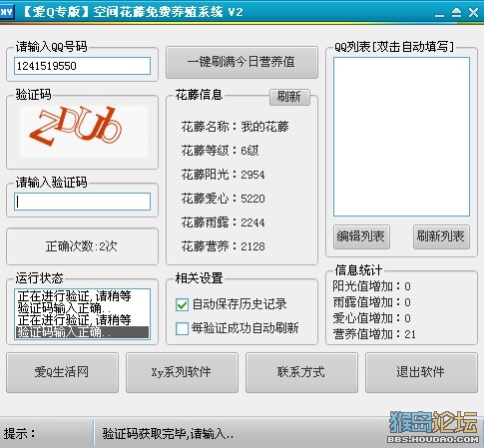The height and width of the screenshot is (448, 484).
Task: Click the tray/eject icon in title bar
Action: 456,13
